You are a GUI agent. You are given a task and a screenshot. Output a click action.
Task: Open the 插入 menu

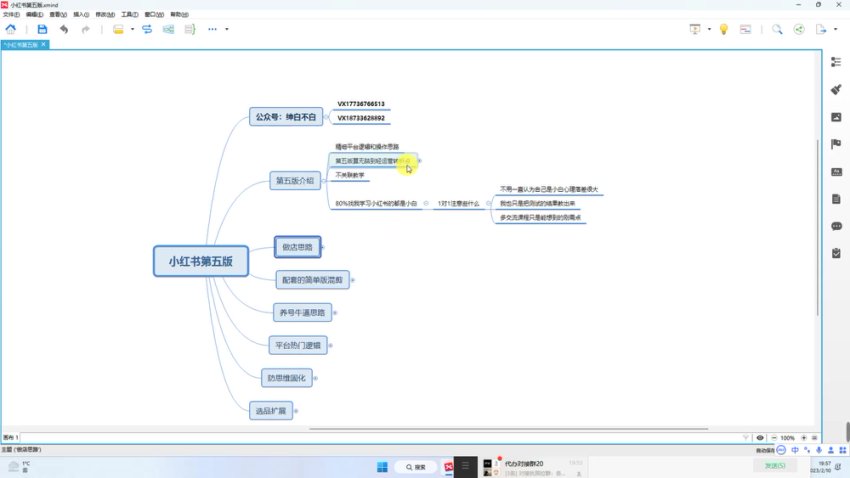pyautogui.click(x=81, y=15)
